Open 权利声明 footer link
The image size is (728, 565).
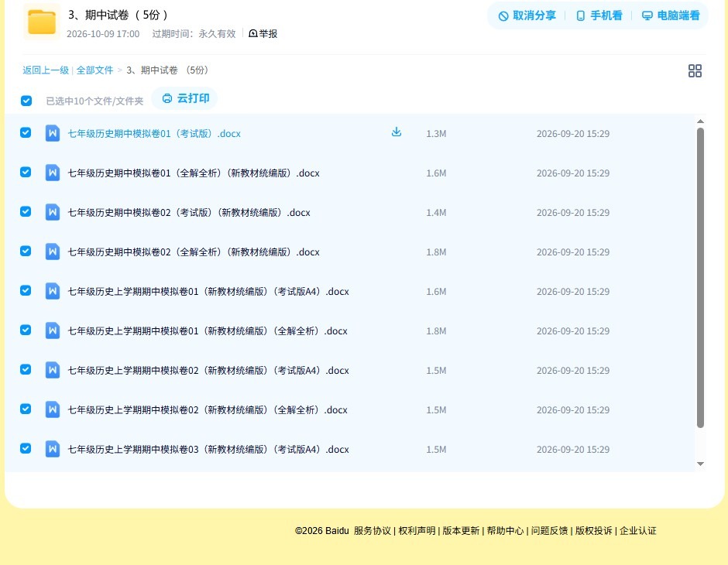(x=417, y=531)
